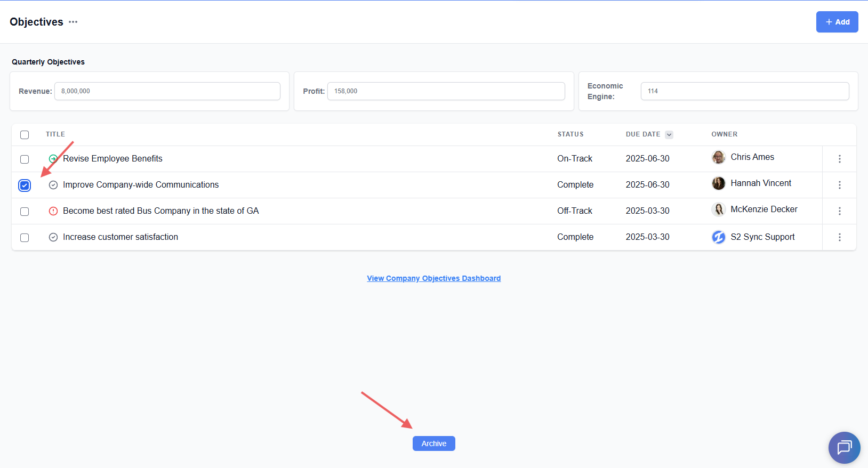Screen dimensions: 868x468
Task: Expand the Due Date sort dropdown arrow
Action: pyautogui.click(x=669, y=135)
